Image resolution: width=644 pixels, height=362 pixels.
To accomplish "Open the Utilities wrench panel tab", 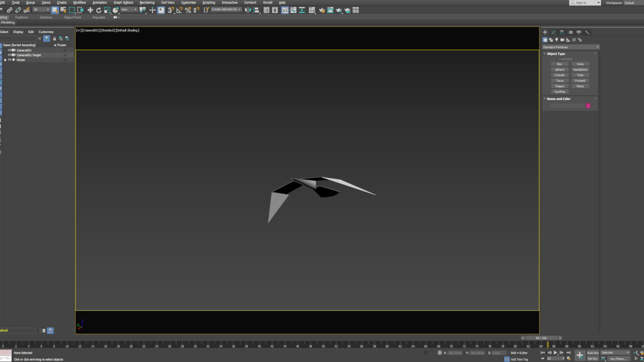I will point(587,32).
